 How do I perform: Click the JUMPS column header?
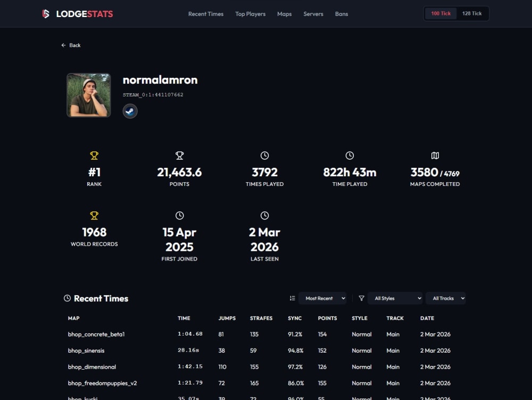tap(227, 318)
